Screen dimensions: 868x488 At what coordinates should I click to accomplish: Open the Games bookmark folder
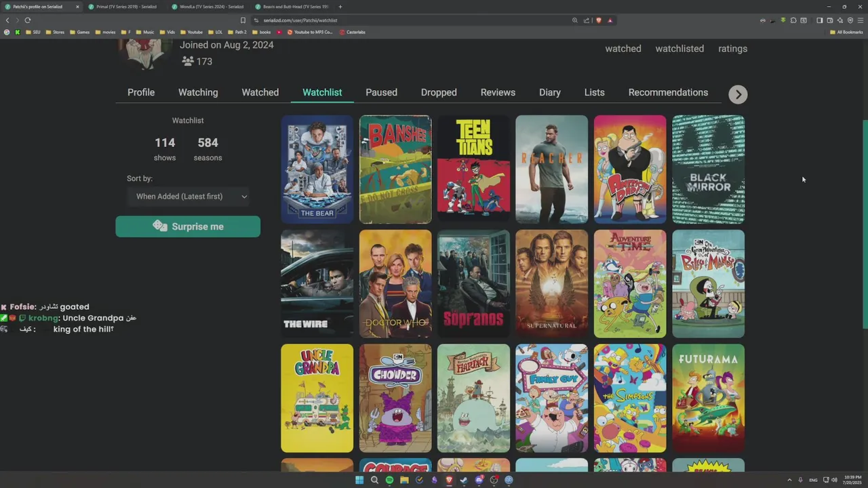79,32
